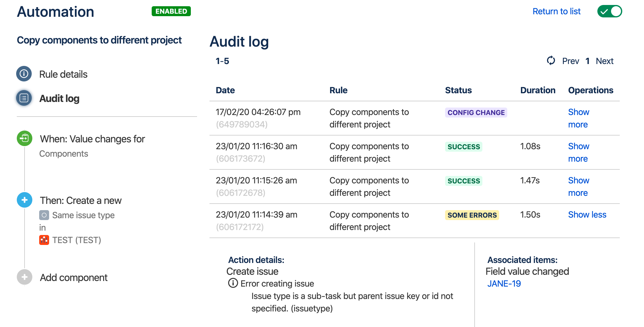The width and height of the screenshot is (644, 327).
Task: Expand Show more for the 11:16:30 am entry
Action: [x=578, y=152]
